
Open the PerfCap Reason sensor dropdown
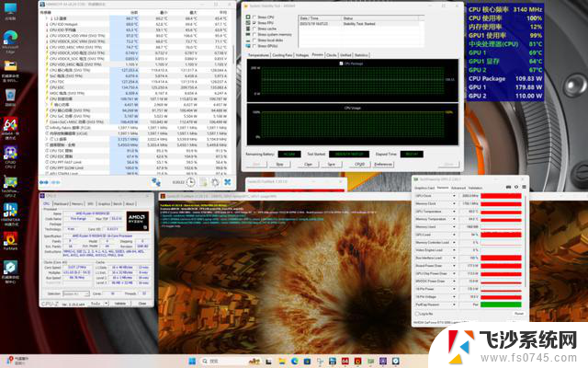(x=454, y=305)
